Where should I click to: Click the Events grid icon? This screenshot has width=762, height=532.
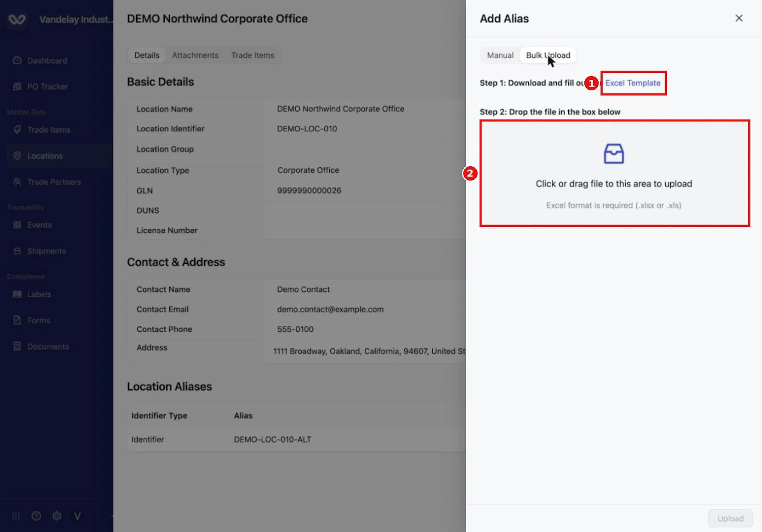click(17, 225)
